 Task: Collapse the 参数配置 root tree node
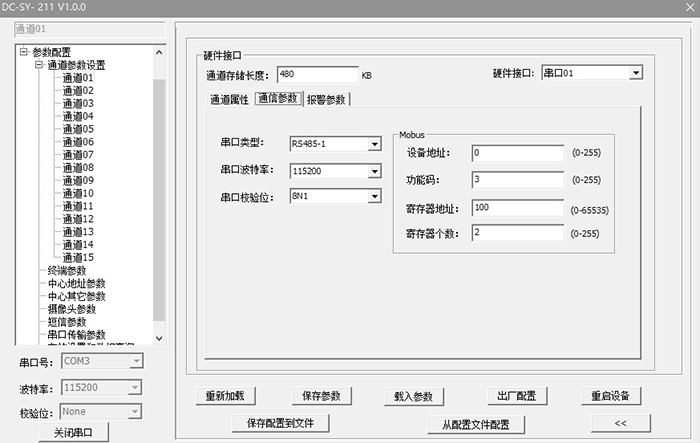click(25, 52)
